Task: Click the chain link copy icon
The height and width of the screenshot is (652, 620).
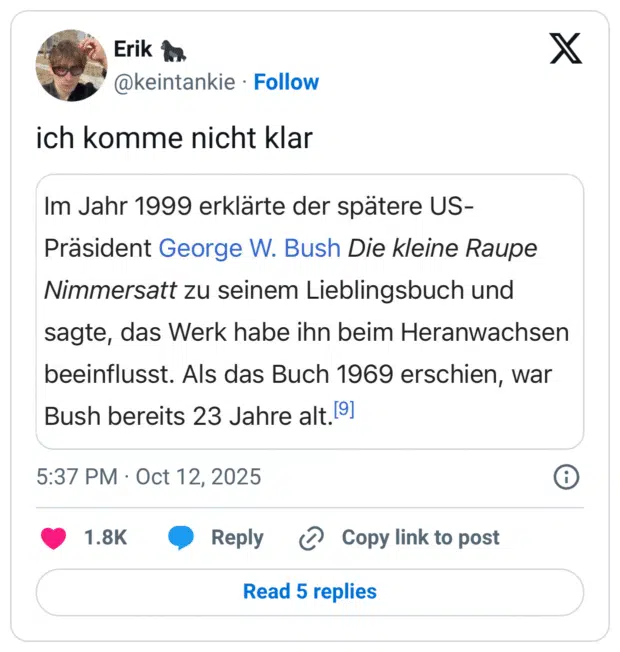Action: tap(312, 538)
